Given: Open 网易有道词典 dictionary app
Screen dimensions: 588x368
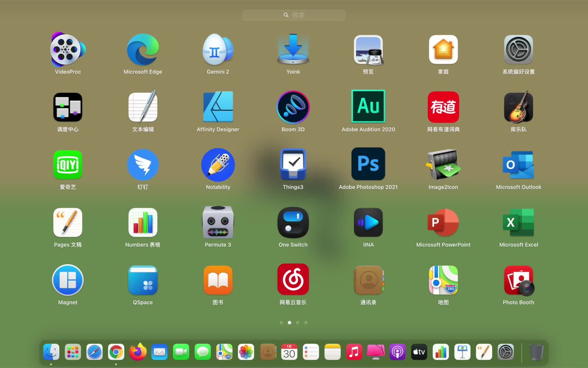Looking at the screenshot, I should (x=443, y=107).
